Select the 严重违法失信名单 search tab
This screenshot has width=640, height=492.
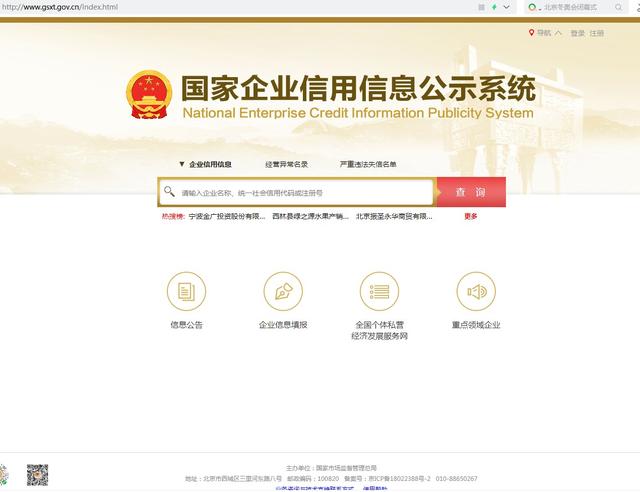click(x=368, y=164)
